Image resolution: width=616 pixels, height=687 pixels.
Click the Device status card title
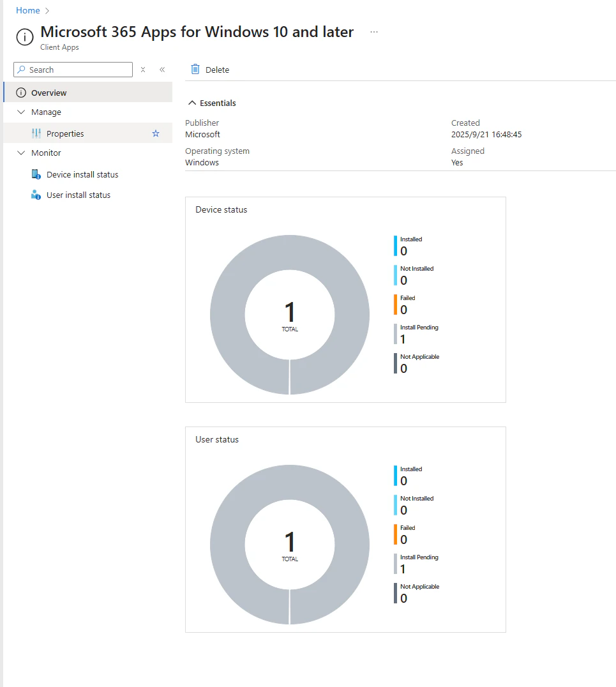[222, 210]
